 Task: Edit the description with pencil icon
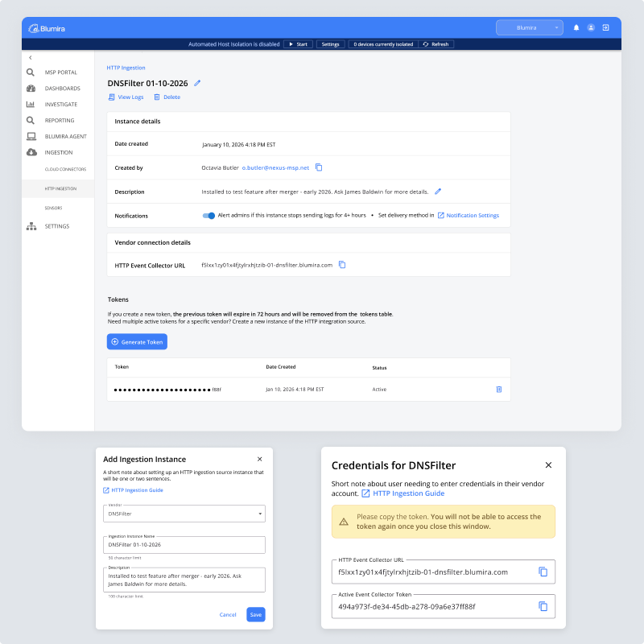tap(438, 192)
